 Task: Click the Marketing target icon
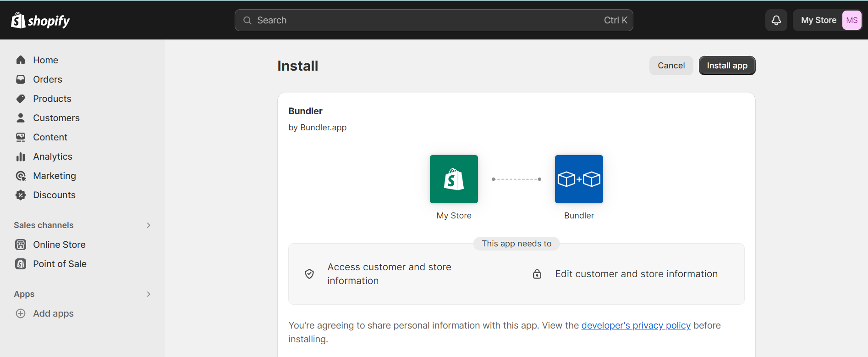[21, 176]
